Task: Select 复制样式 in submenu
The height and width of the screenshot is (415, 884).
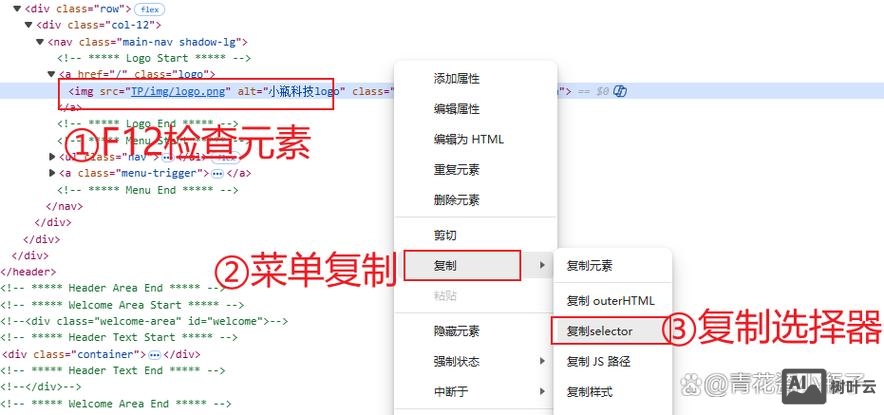Action: (590, 392)
